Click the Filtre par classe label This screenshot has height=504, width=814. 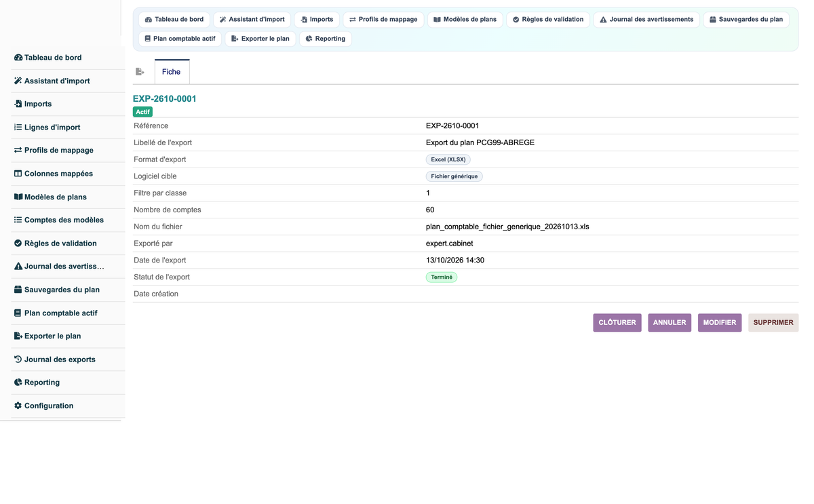[x=160, y=193]
